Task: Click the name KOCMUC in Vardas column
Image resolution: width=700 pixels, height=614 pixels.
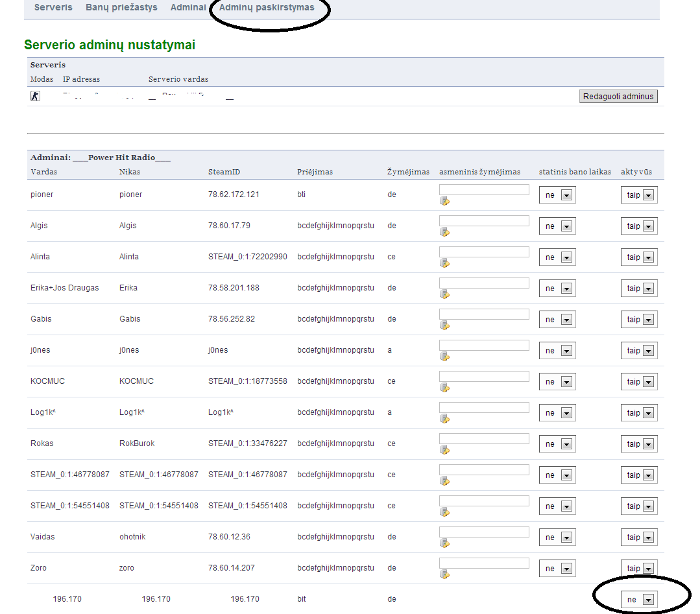Action: click(x=47, y=381)
